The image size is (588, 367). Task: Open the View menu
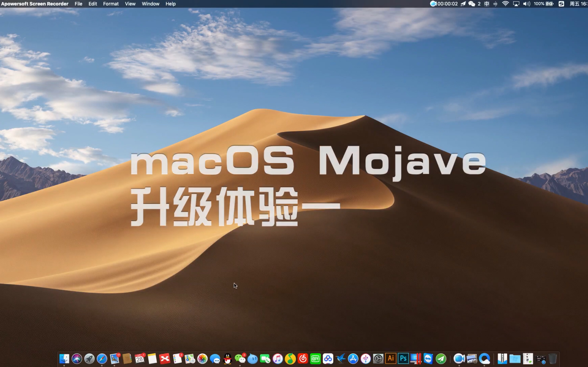[130, 4]
